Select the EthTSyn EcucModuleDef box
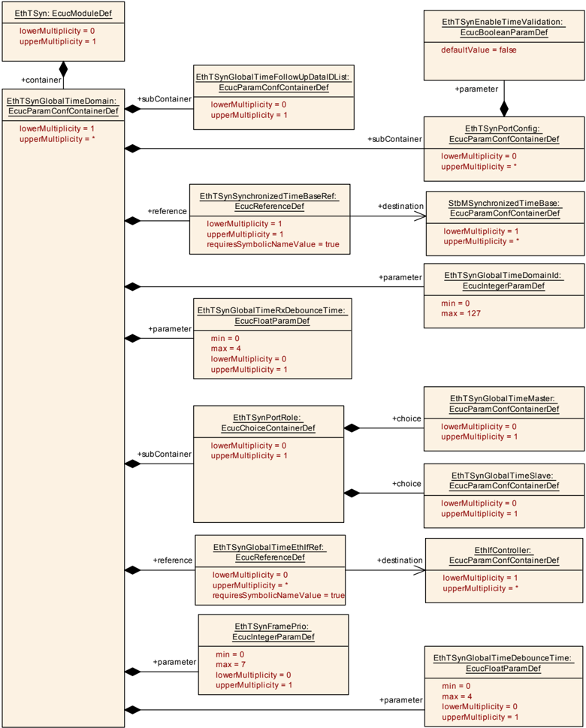 tap(63, 32)
